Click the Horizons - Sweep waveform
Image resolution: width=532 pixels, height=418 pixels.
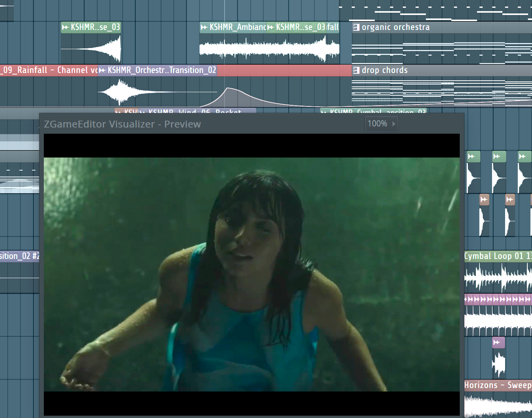498,405
